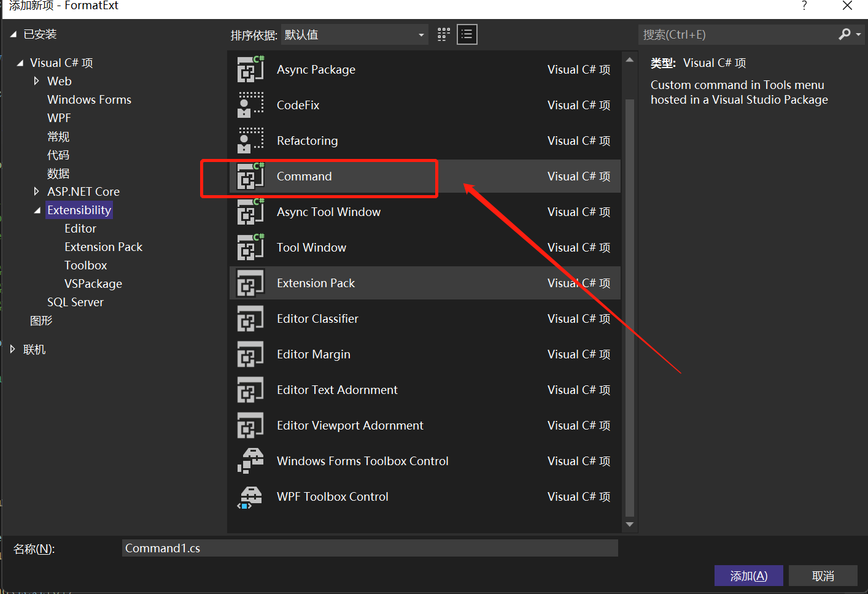The width and height of the screenshot is (868, 594).
Task: Select Windows Forms category
Action: click(x=89, y=99)
